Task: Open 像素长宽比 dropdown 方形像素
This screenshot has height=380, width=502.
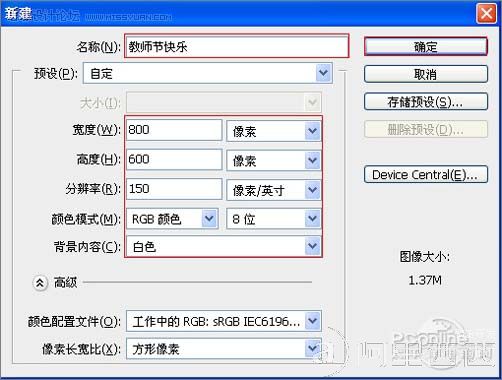Action: pos(224,349)
